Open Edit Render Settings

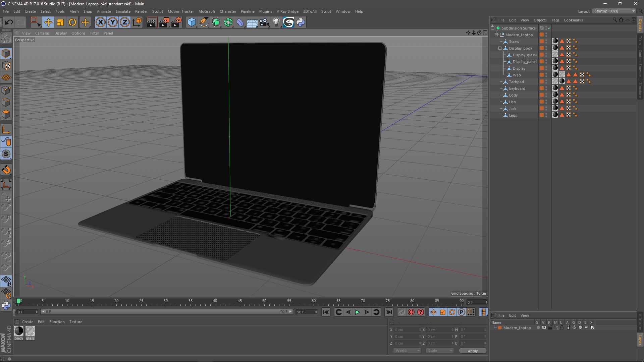click(176, 22)
